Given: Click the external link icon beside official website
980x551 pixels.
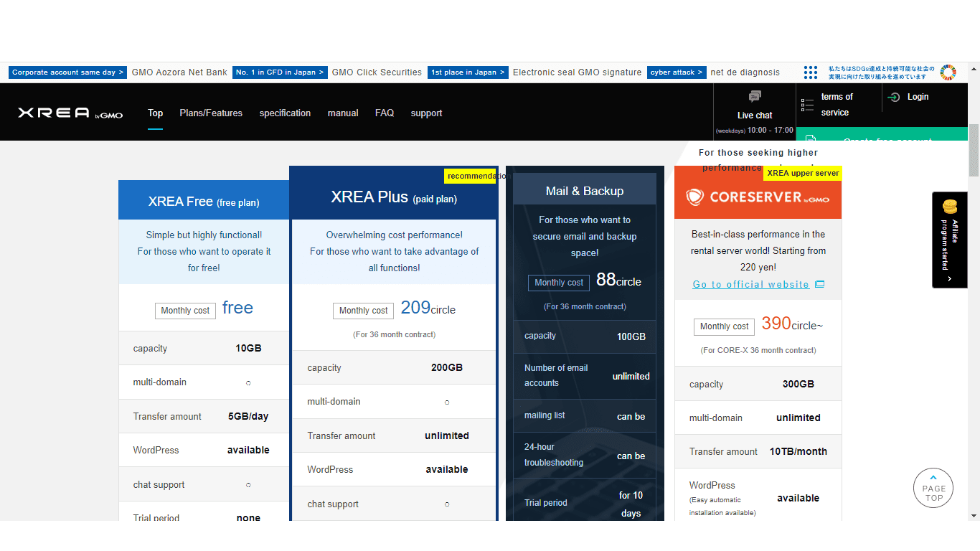Looking at the screenshot, I should [x=820, y=284].
